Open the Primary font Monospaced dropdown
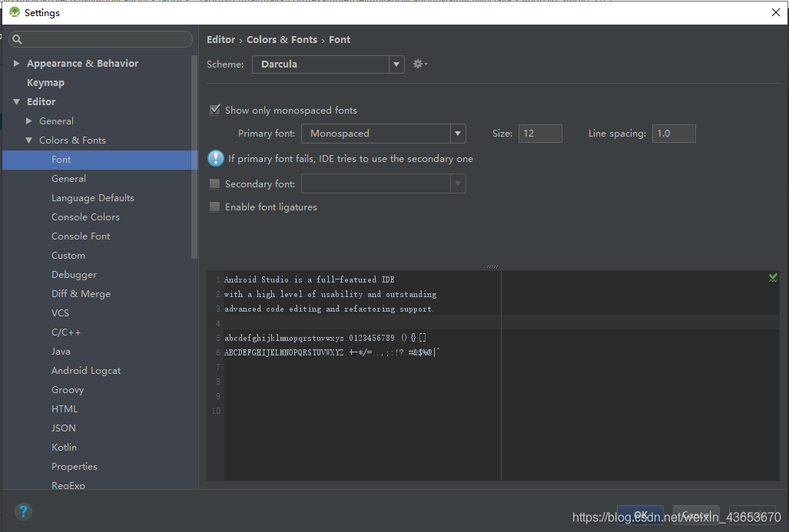789x532 pixels. pyautogui.click(x=383, y=134)
